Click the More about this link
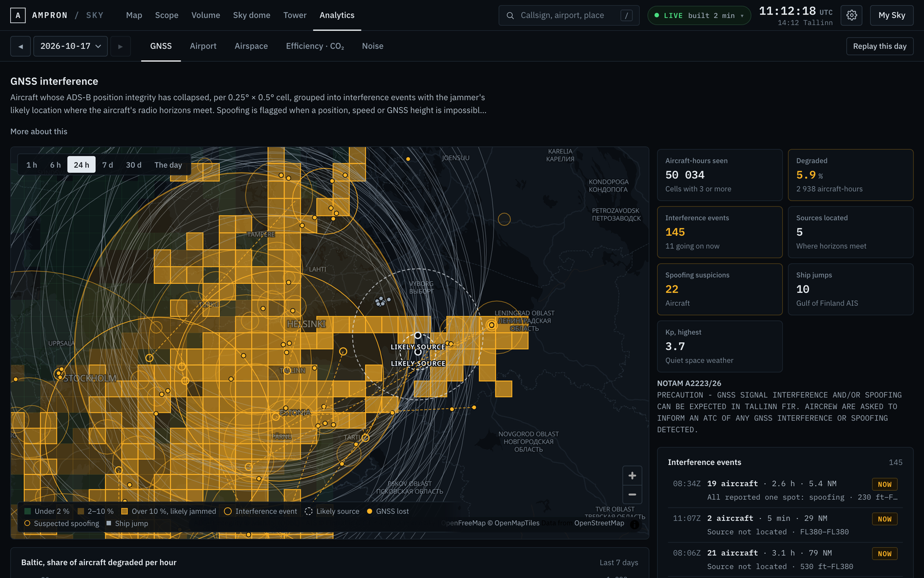This screenshot has height=578, width=924. coord(39,131)
